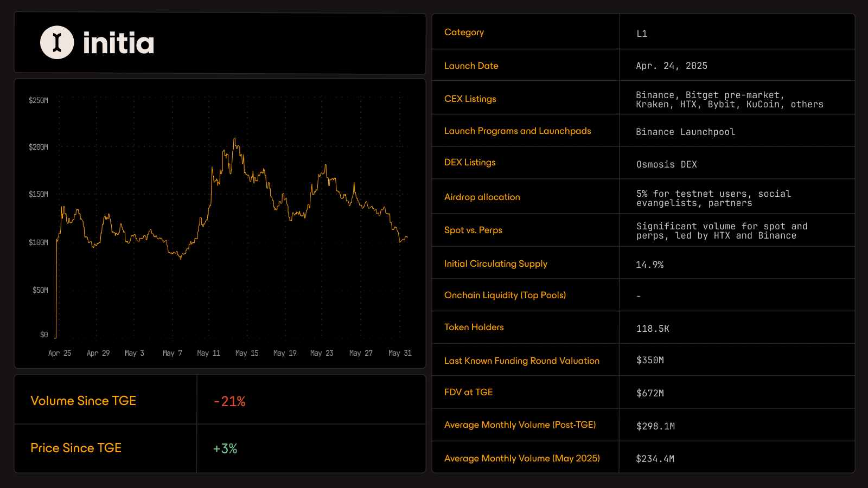
Task: Select the Price Since TGE label
Action: [76, 448]
